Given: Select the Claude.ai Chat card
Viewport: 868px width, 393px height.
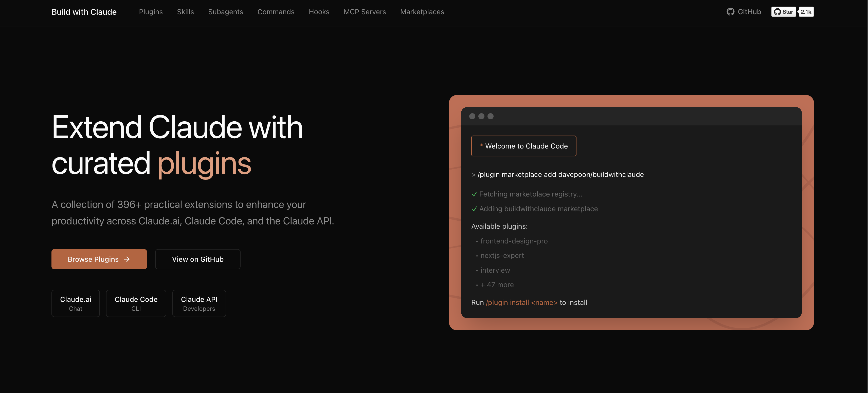Looking at the screenshot, I should [76, 303].
